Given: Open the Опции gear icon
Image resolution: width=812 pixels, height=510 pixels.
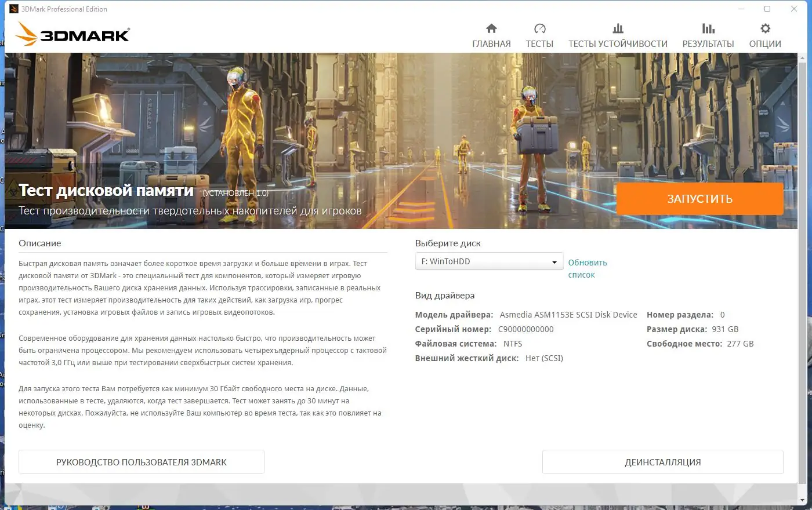Looking at the screenshot, I should (765, 28).
